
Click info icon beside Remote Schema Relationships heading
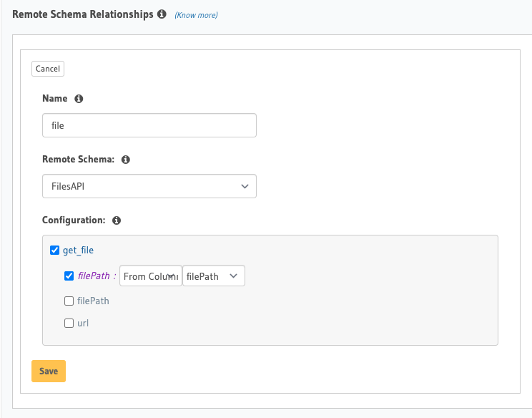[x=162, y=14]
